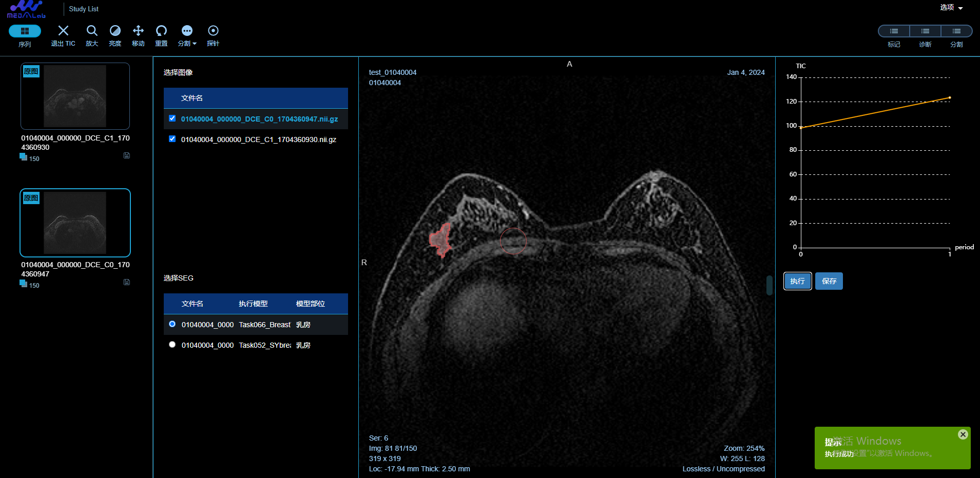Click the 模型部位 column header
The image size is (980, 478).
(311, 304)
